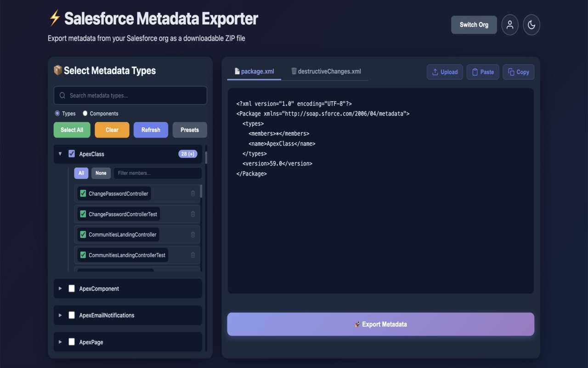Switch to the destructiveChanges.xml tab
The height and width of the screenshot is (368, 588).
[326, 71]
